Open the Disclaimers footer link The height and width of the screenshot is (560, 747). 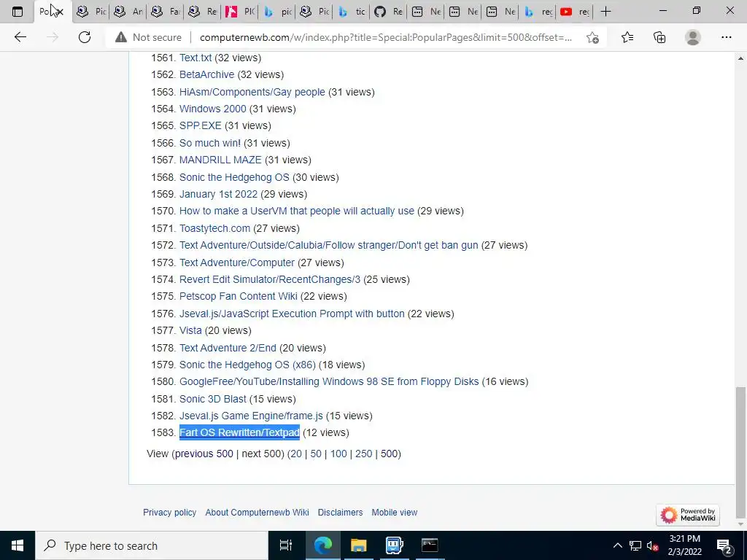point(340,513)
